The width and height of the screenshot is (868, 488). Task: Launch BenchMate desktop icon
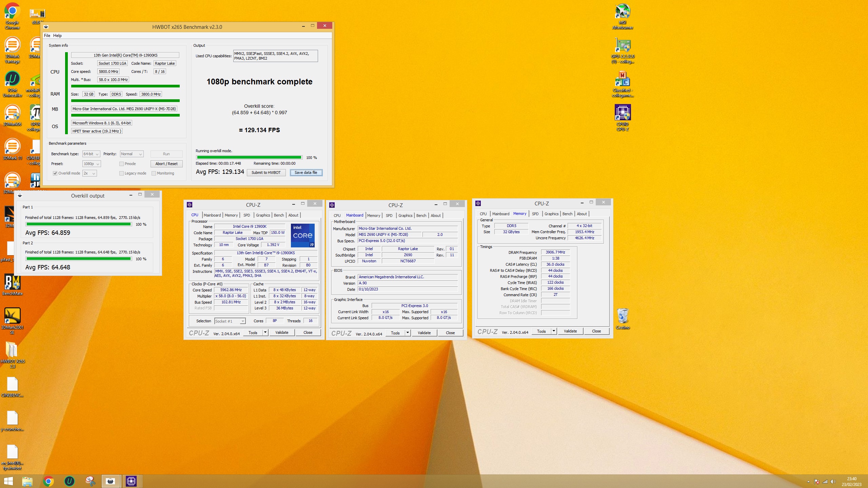(x=12, y=285)
